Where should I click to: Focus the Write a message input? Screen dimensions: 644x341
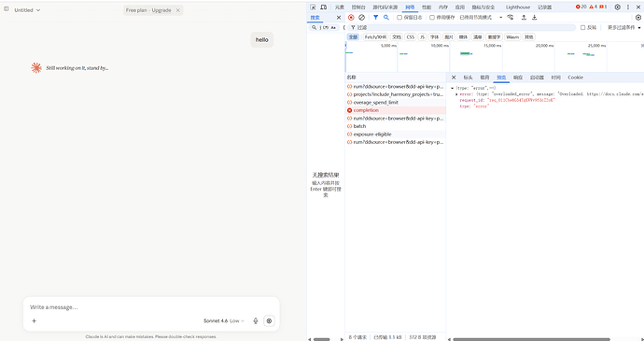pyautogui.click(x=151, y=307)
